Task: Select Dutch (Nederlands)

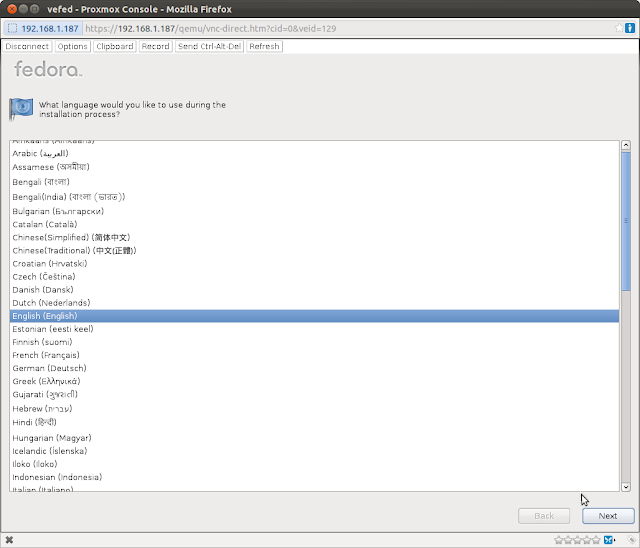Action: (314, 303)
